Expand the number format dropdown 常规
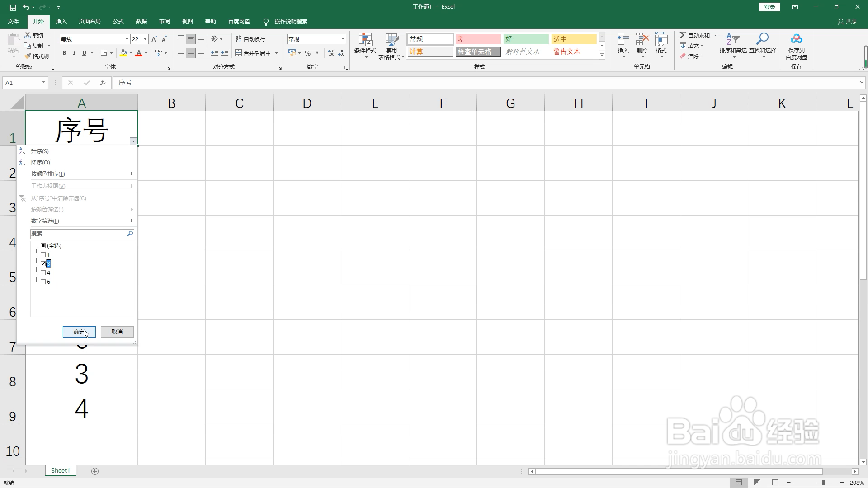 tap(343, 39)
